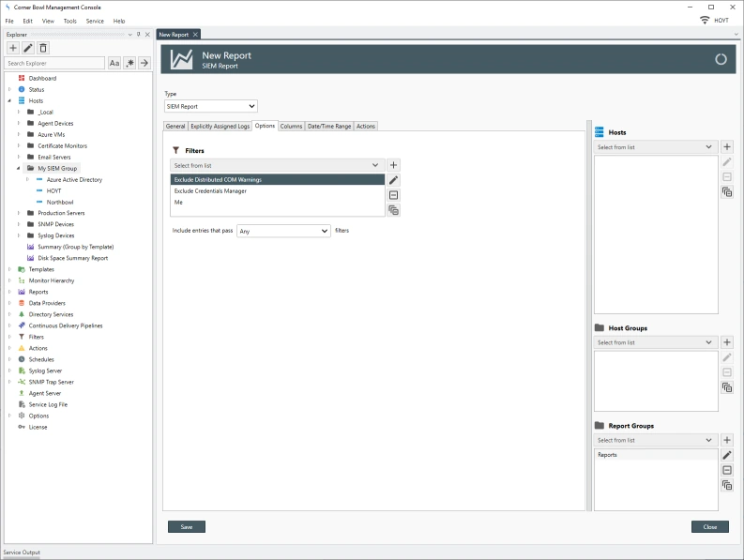The width and height of the screenshot is (744, 560).
Task: Click the refresh circle icon in header
Action: [x=721, y=59]
